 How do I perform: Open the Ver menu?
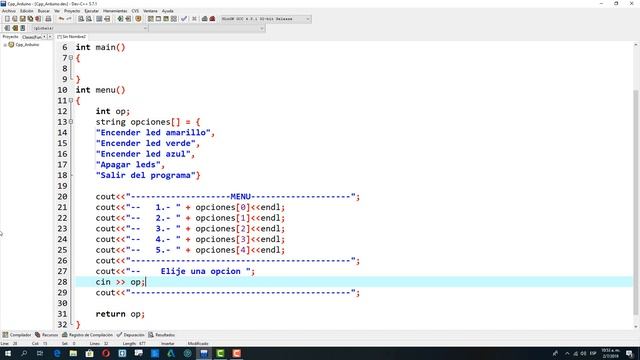[57, 11]
